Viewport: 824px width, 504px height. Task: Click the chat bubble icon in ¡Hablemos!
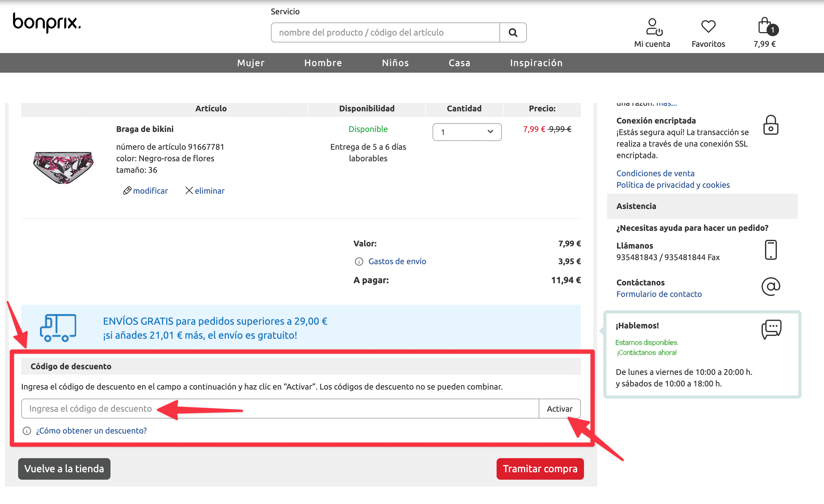(771, 329)
